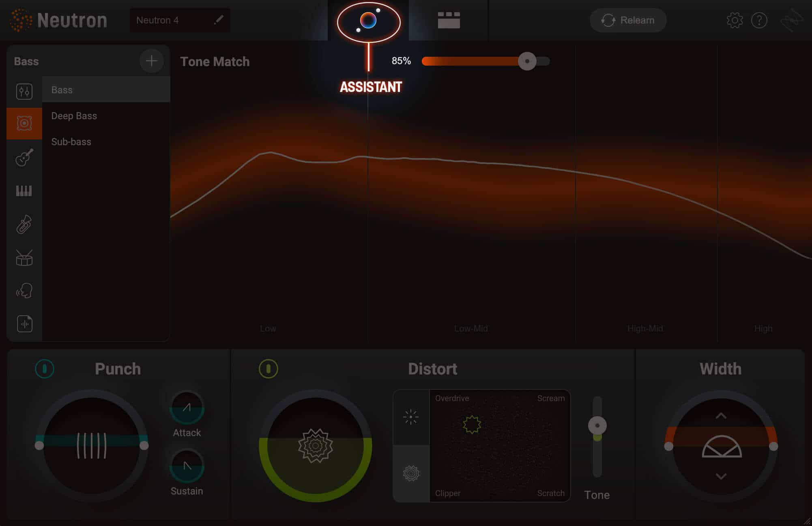Open the settings gear
Viewport: 812px width, 526px height.
[735, 20]
